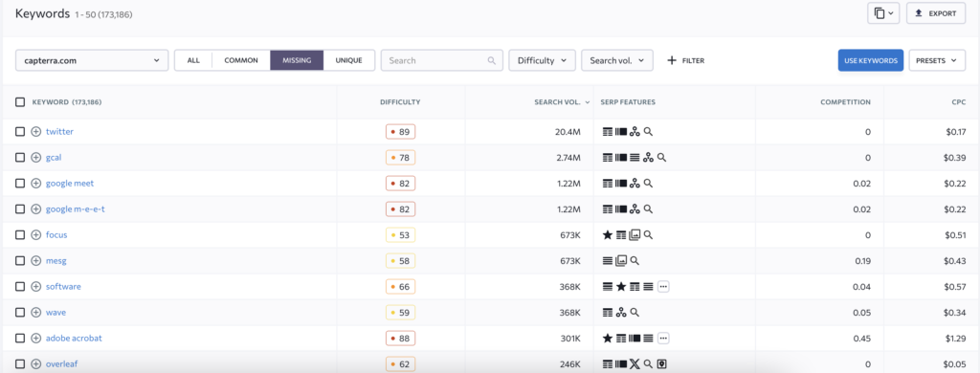
Task: Click the CPC column header
Action: tap(959, 101)
